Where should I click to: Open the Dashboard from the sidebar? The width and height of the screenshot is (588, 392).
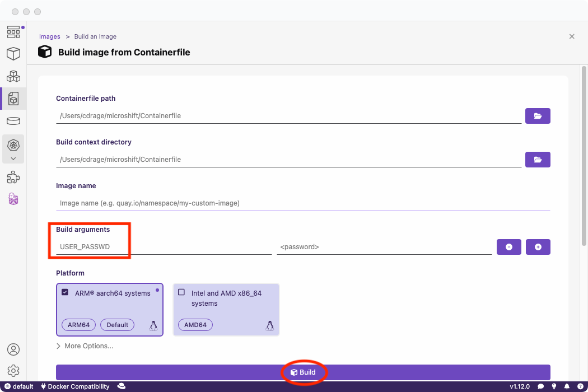[13, 32]
